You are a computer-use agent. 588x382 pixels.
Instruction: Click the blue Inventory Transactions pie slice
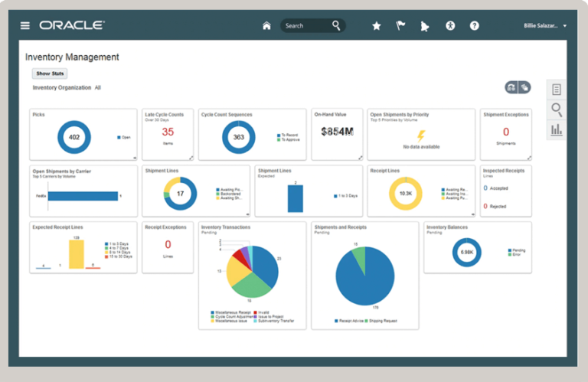coord(266,268)
